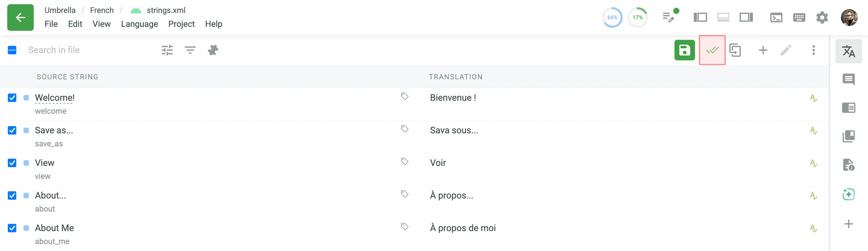Image resolution: width=868 pixels, height=251 pixels.
Task: Expand the three-dot more options menu
Action: pyautogui.click(x=813, y=50)
